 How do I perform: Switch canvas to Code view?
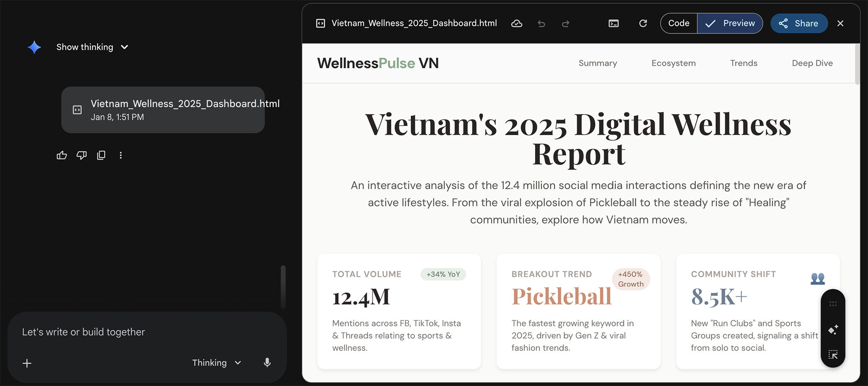click(x=679, y=23)
